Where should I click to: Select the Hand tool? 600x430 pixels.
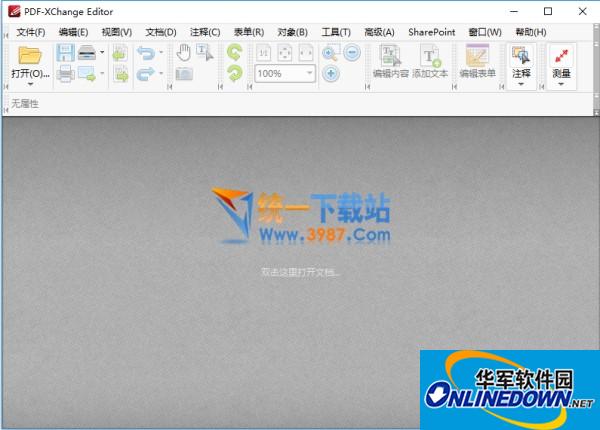pyautogui.click(x=183, y=53)
